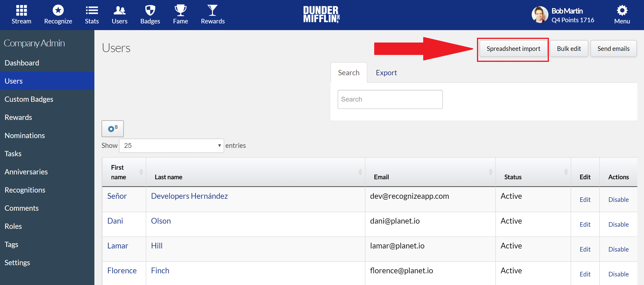Open Dani's first name link
Screen dimensions: 644x285
(115, 221)
